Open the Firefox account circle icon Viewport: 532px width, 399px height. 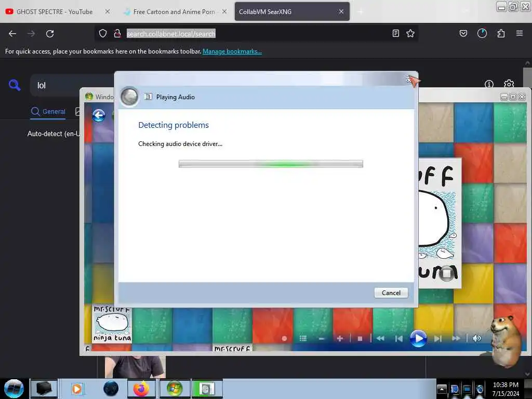tap(482, 33)
